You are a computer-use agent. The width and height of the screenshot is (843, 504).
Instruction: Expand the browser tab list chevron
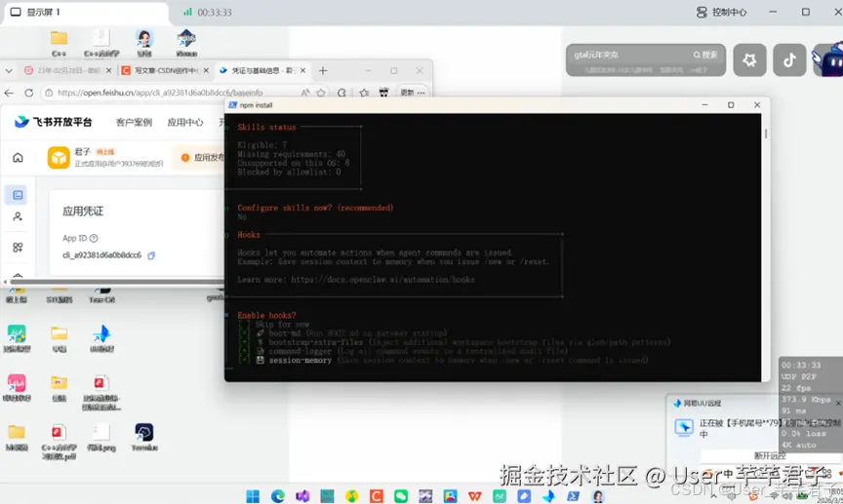click(9, 70)
